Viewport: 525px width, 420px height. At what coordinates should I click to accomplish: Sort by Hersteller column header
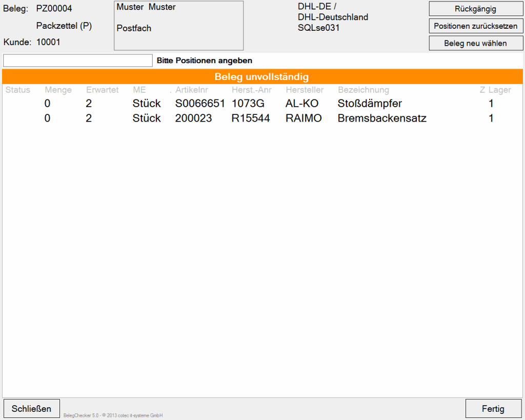pos(305,90)
